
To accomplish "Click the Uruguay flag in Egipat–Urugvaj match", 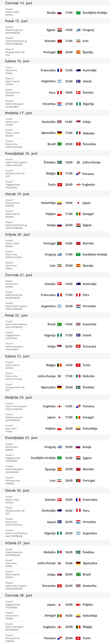I will (78, 30).
